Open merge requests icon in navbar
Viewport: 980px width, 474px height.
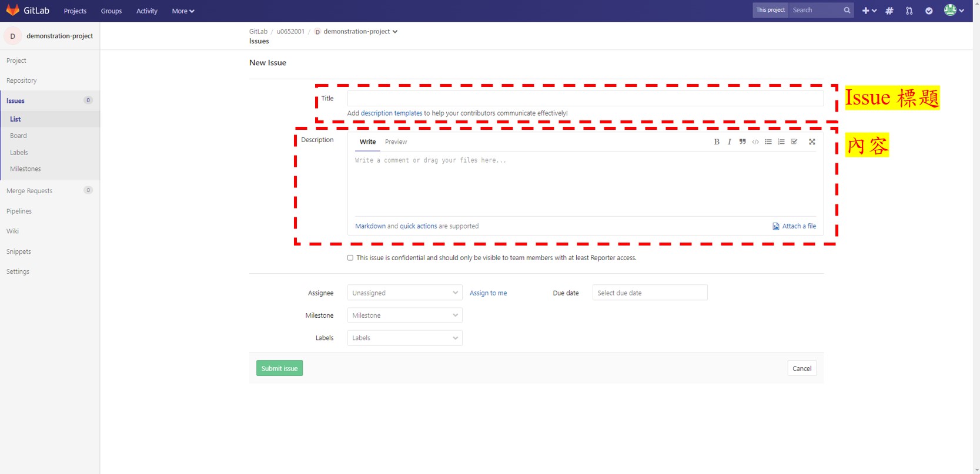909,11
